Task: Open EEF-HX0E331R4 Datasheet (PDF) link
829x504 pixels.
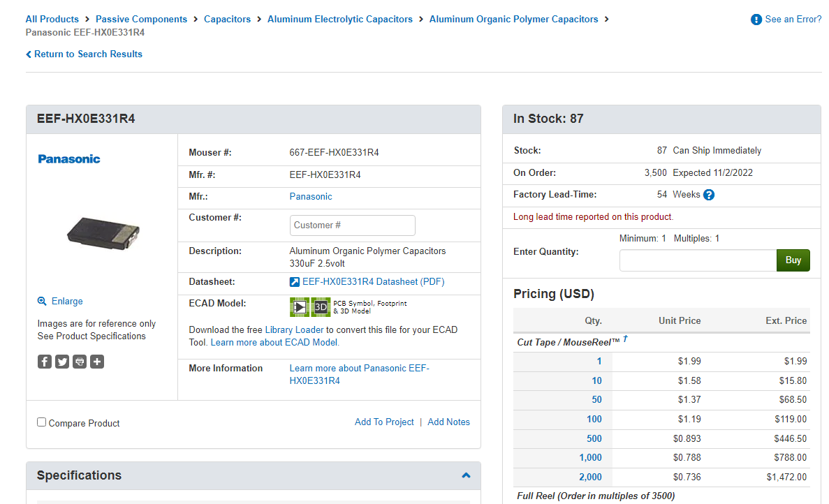Action: pos(373,282)
